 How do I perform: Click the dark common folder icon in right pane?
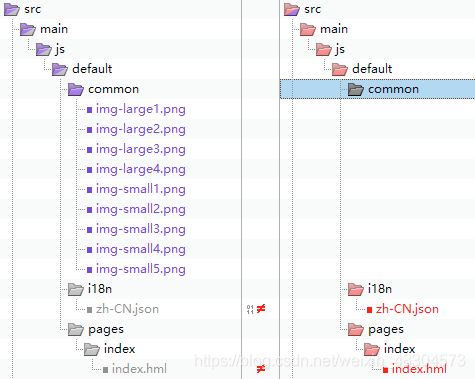(x=356, y=89)
